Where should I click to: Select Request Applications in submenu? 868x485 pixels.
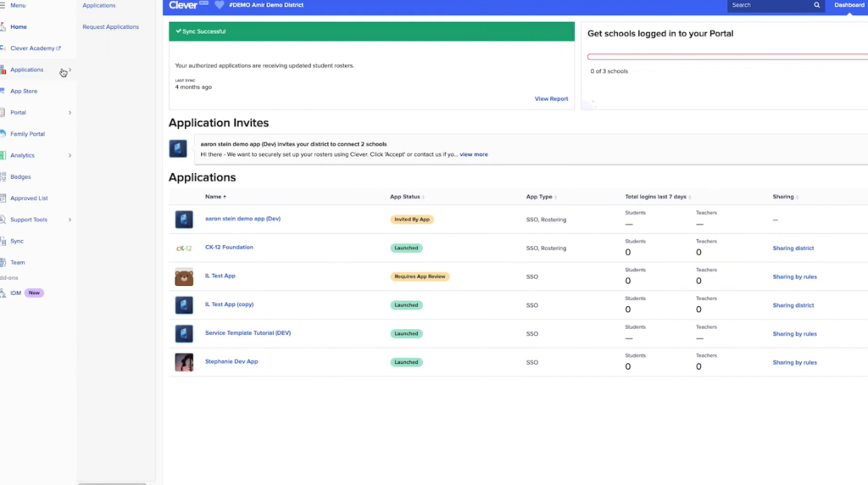point(110,27)
